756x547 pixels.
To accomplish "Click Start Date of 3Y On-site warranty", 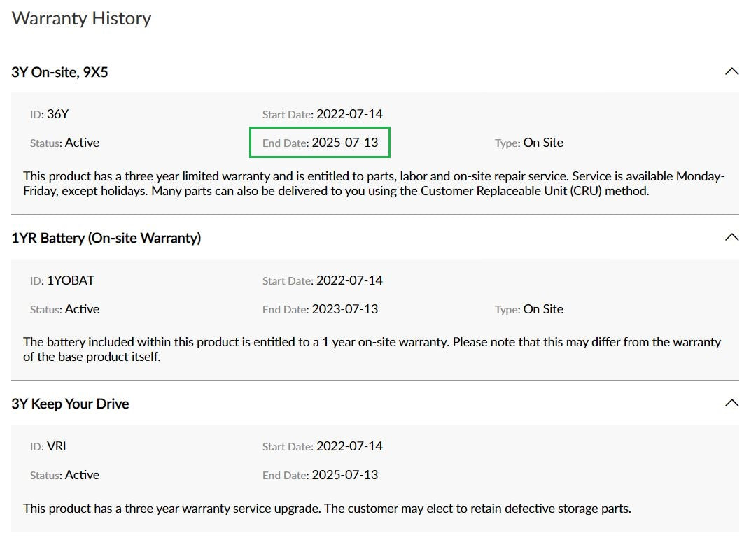I will (323, 114).
